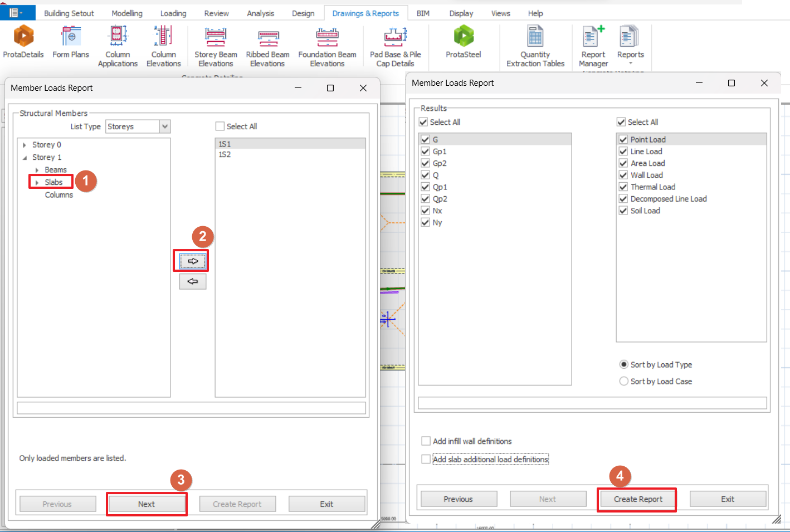790x532 pixels.
Task: Uncheck the Thermal Load checkbox
Action: [623, 187]
